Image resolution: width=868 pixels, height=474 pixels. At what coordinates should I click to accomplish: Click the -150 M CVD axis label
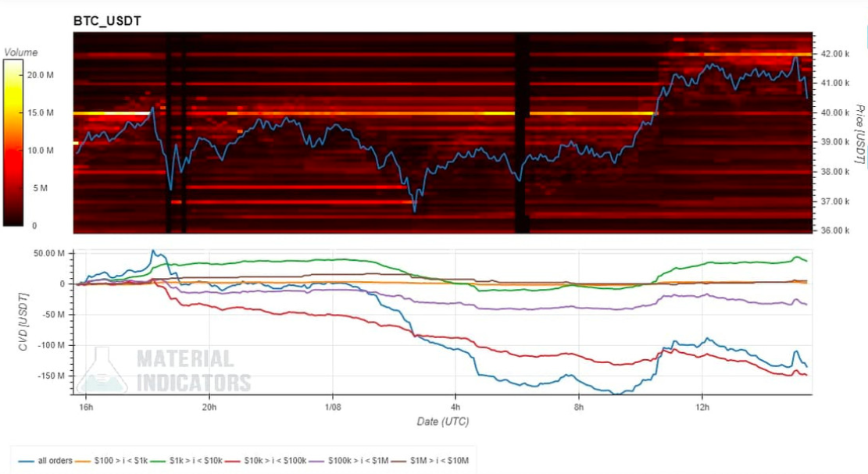[x=50, y=376]
